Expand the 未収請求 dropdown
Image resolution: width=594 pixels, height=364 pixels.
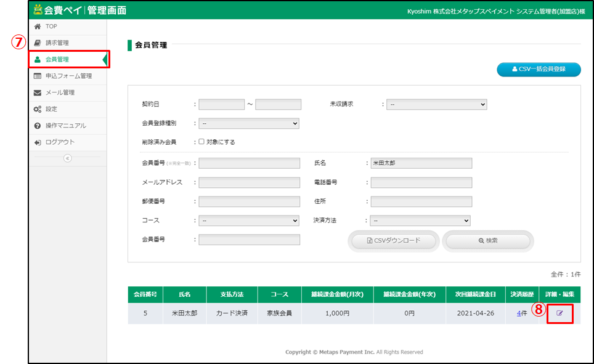coord(436,105)
